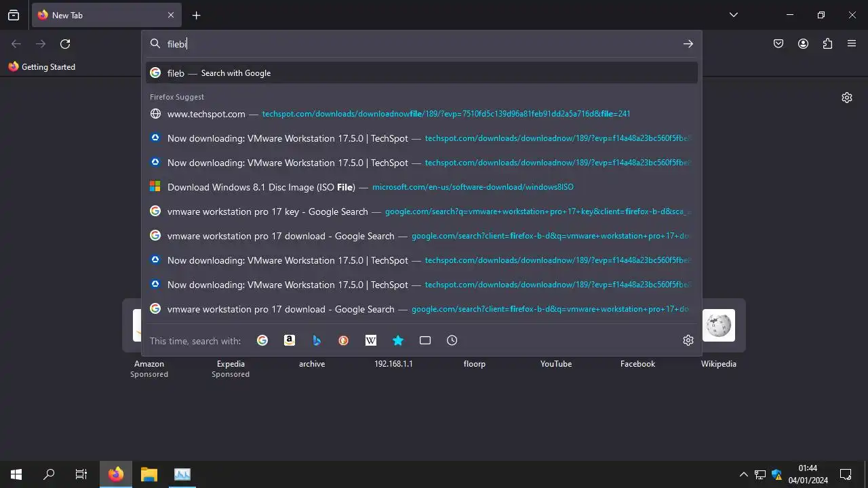This screenshot has width=868, height=488.
Task: Select 'fileb — Search with Google' suggestion
Action: pos(422,73)
